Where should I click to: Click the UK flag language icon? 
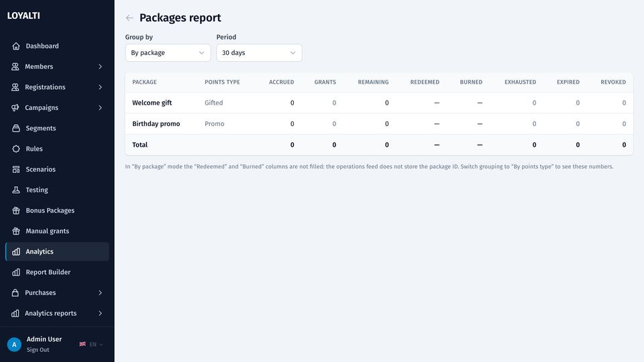coord(83,344)
